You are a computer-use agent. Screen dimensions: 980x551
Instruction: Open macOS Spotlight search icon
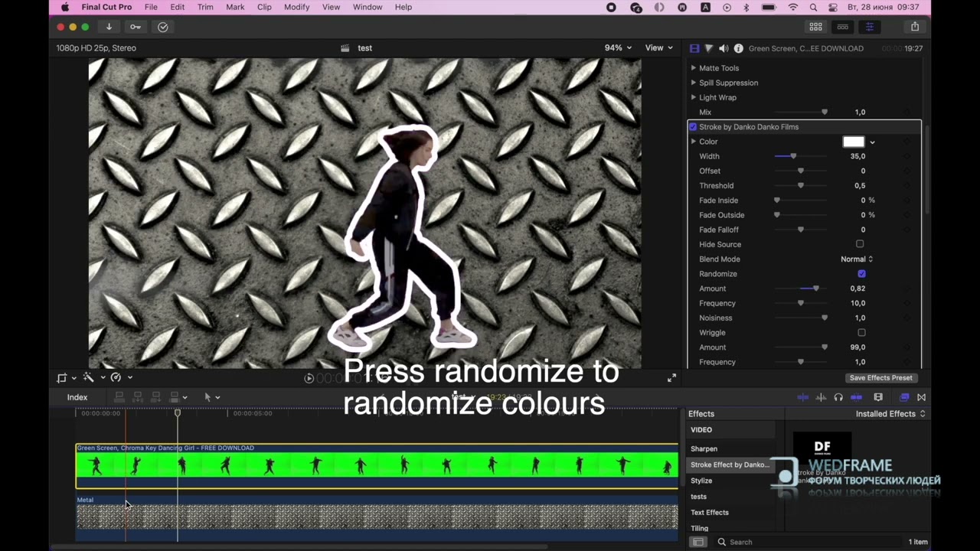[x=812, y=7]
